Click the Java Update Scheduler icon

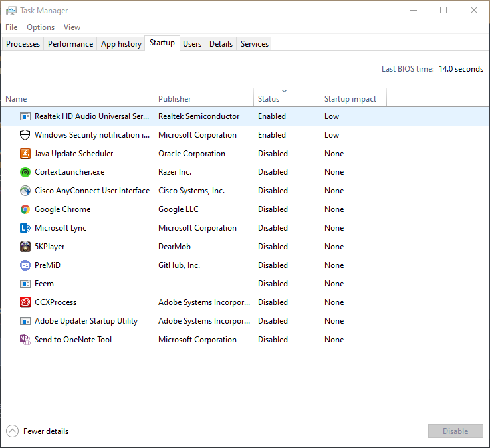25,154
